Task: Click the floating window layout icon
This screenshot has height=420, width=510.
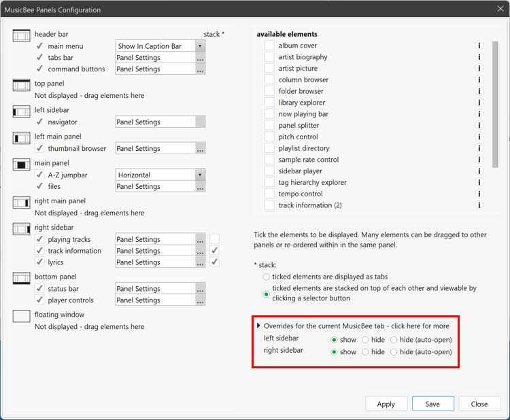Action: (x=22, y=316)
